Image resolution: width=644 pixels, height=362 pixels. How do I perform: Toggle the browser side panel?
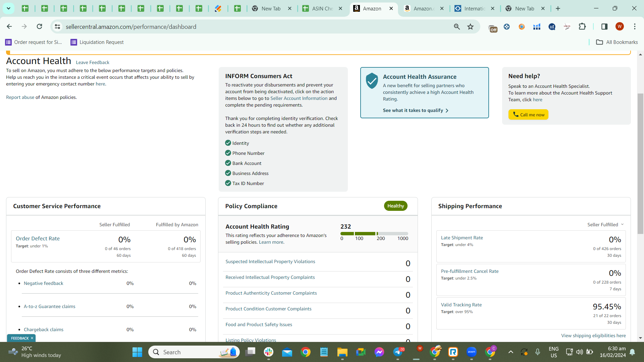tap(604, 26)
